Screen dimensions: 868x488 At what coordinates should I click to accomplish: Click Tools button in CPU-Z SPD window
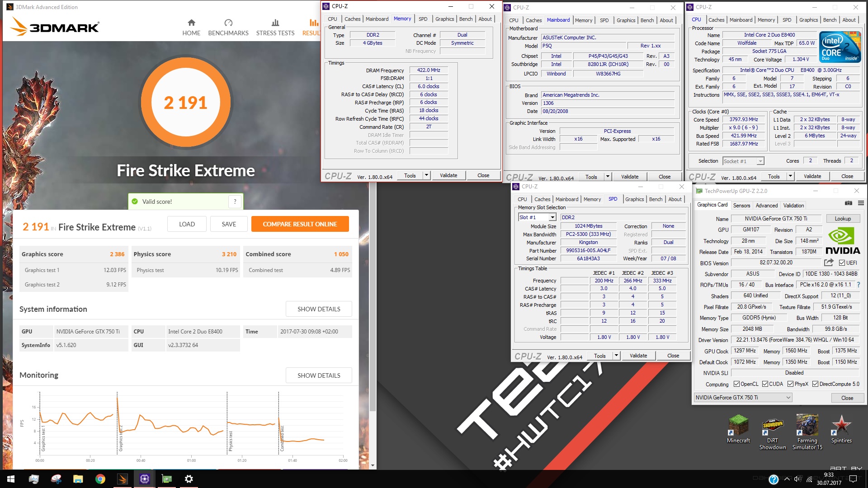pos(600,356)
